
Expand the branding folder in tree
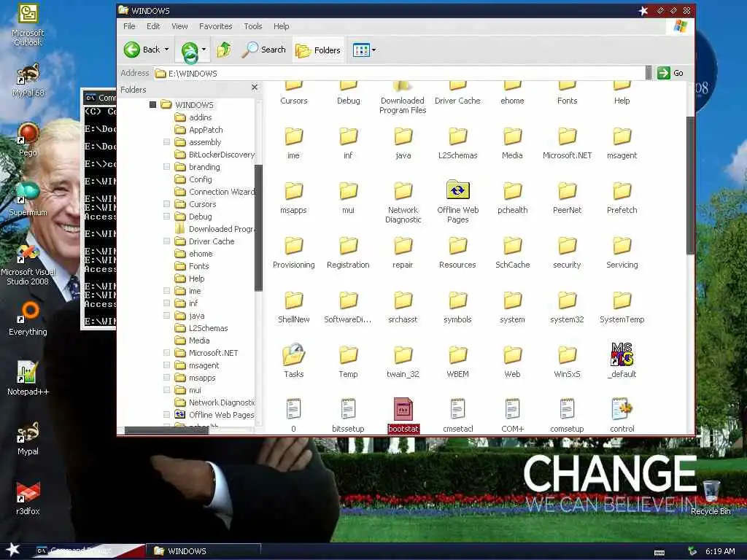tap(167, 167)
